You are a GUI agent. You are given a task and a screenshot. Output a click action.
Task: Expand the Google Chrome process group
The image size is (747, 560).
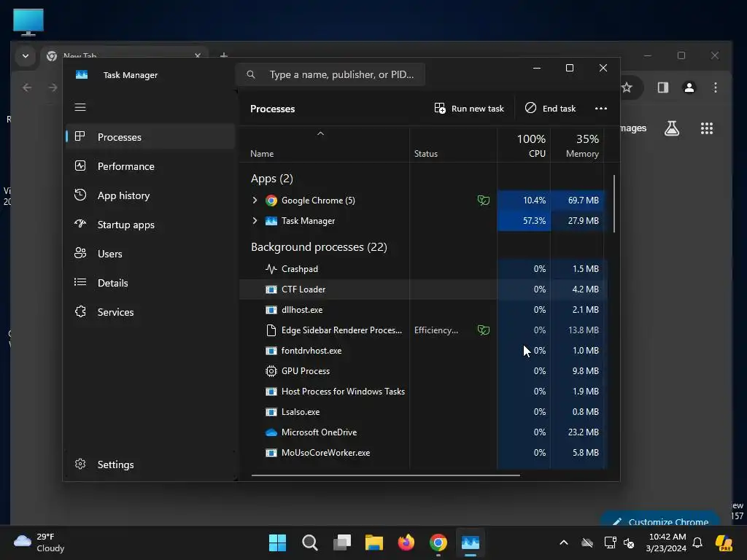[255, 200]
